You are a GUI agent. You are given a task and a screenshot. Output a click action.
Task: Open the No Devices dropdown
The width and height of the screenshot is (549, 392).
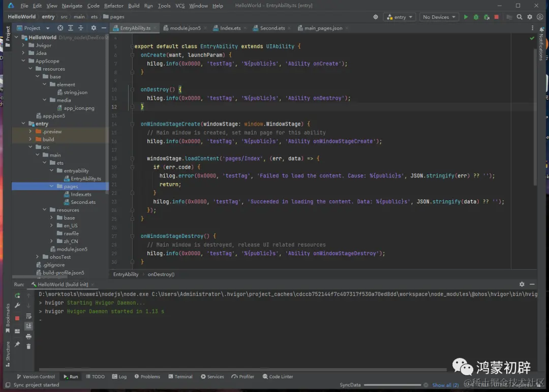coord(439,17)
